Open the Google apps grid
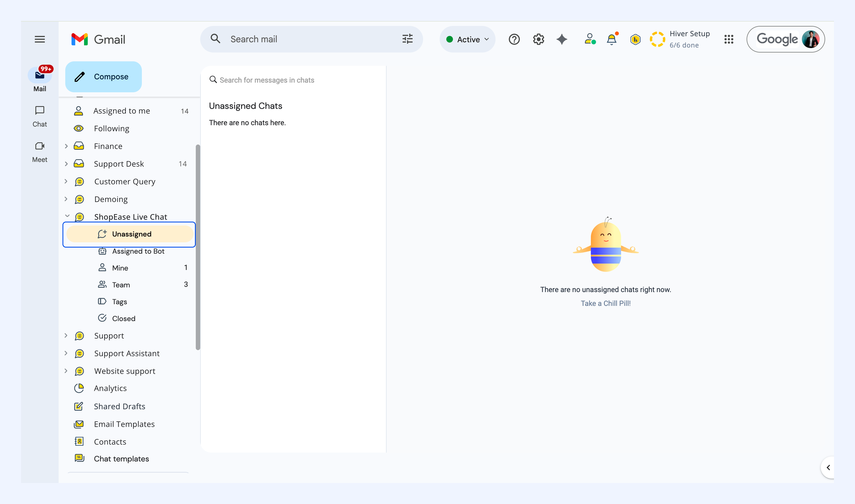Screen dimensions: 855x504 click(729, 40)
